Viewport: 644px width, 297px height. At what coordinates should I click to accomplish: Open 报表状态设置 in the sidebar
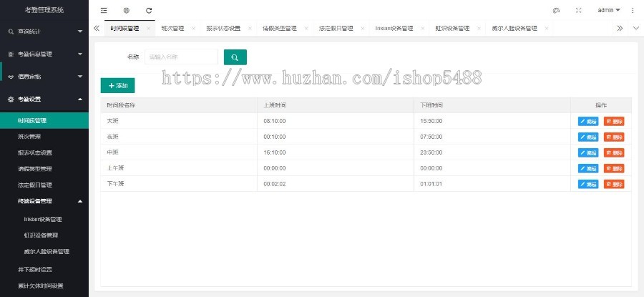pyautogui.click(x=44, y=153)
